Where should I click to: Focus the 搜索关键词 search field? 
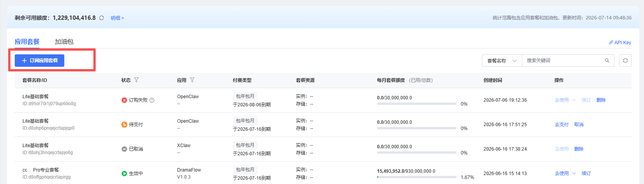tap(563, 61)
